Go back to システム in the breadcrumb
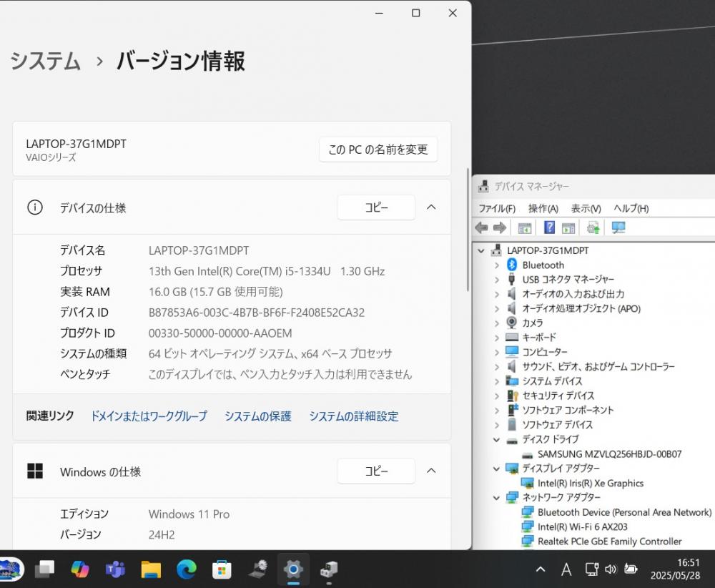This screenshot has height=588, width=715. click(x=45, y=61)
